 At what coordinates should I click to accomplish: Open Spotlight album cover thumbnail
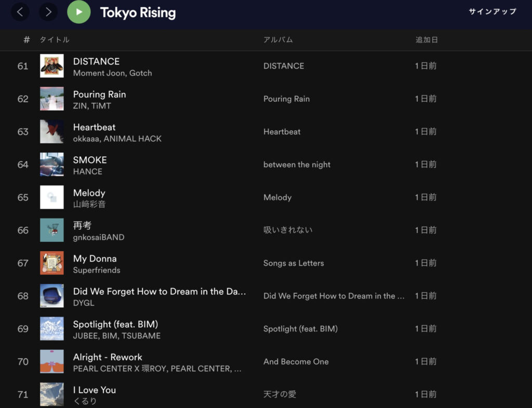51,329
